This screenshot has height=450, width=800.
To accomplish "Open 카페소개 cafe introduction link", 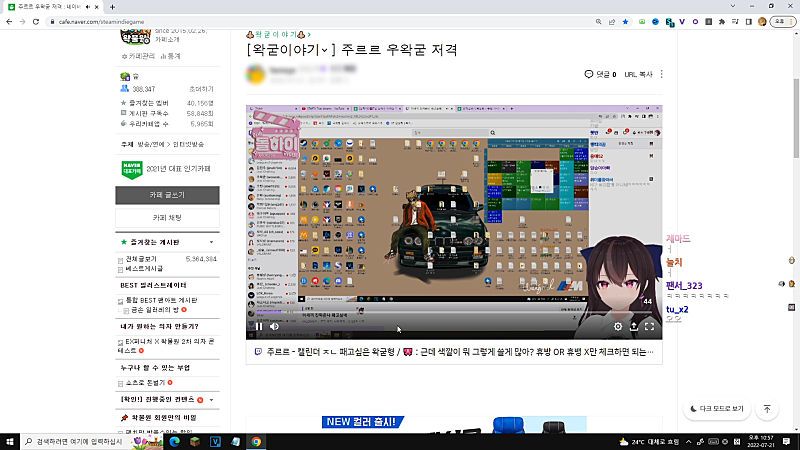I will [x=167, y=40].
